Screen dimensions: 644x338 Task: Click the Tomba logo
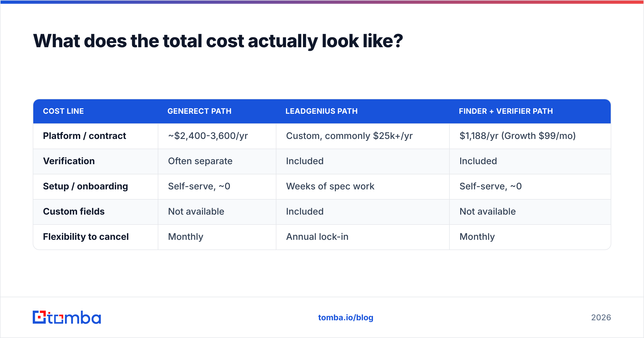67,317
